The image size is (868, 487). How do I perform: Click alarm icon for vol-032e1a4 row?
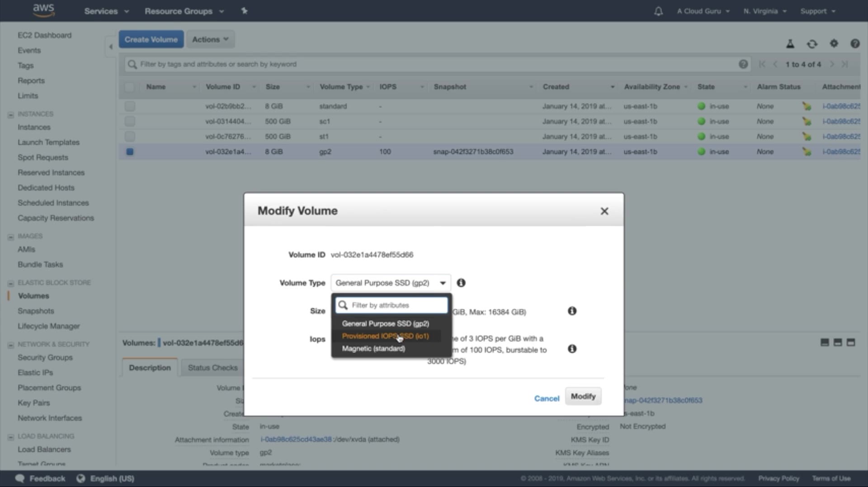pyautogui.click(x=807, y=152)
